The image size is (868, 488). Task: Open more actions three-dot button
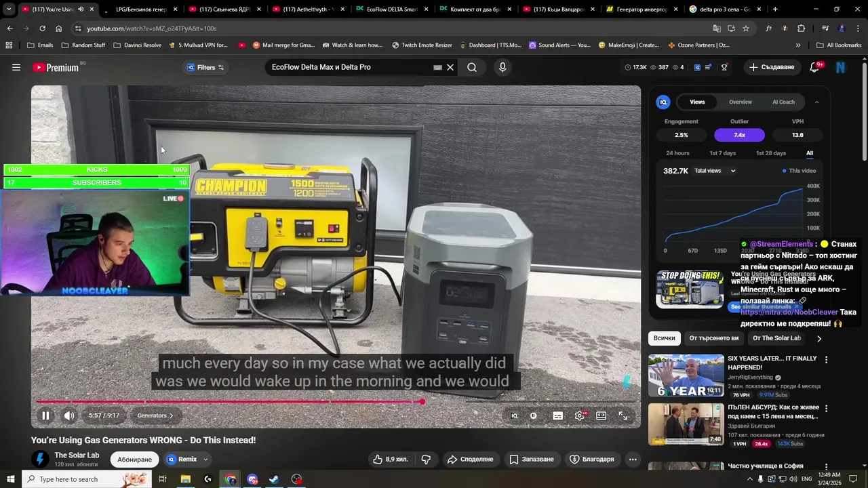coord(633,460)
